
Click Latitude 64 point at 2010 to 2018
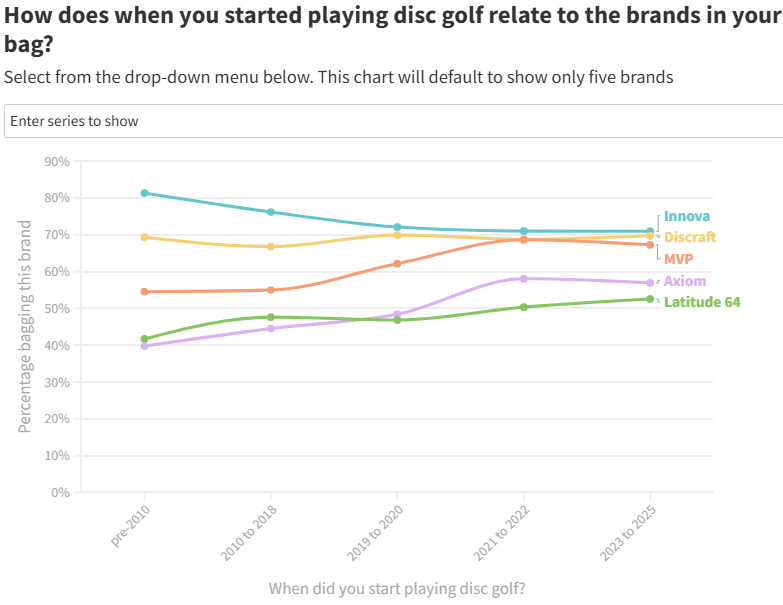point(271,317)
